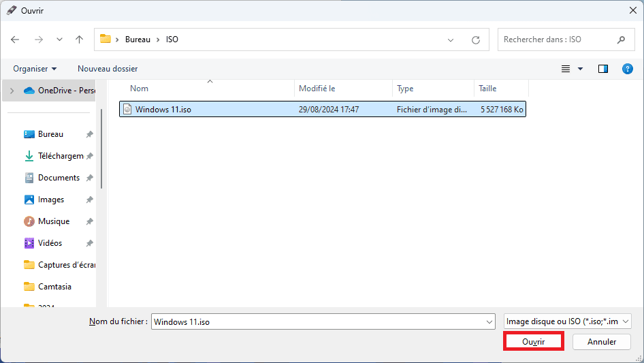Screen dimensions: 644x363
Task: Click pin icon next to Musique
Action: (90, 221)
